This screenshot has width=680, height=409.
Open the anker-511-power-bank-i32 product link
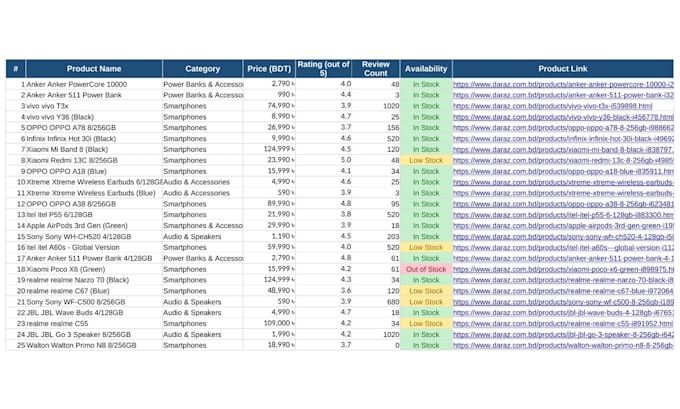coord(563,95)
